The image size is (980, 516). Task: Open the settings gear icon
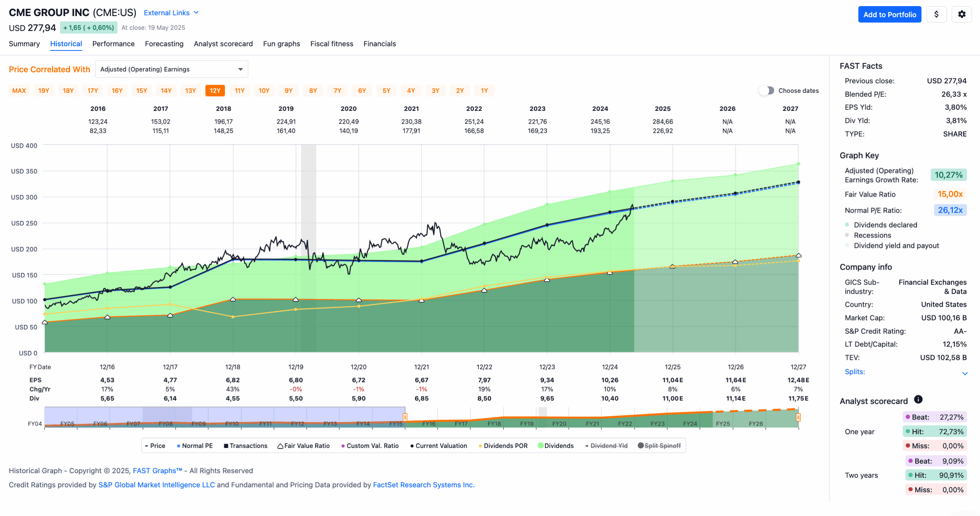coord(962,15)
